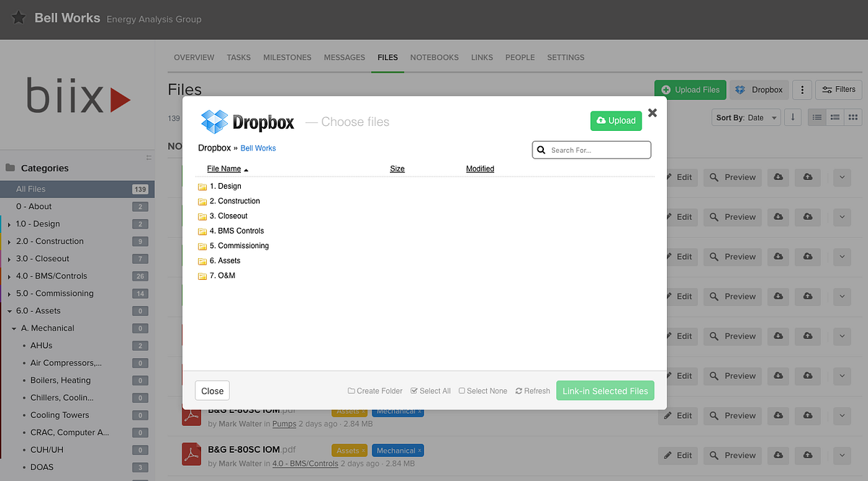The width and height of the screenshot is (868, 481).
Task: Expand the 1.0 - Design category
Action: [9, 224]
